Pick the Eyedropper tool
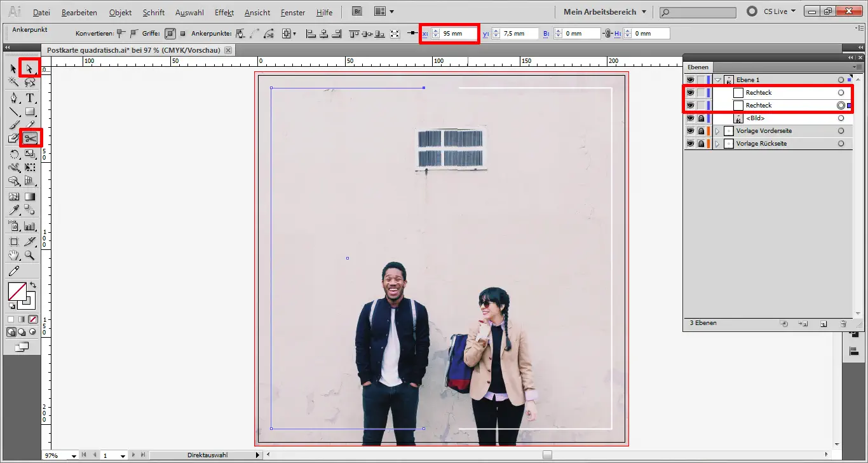 tap(13, 210)
